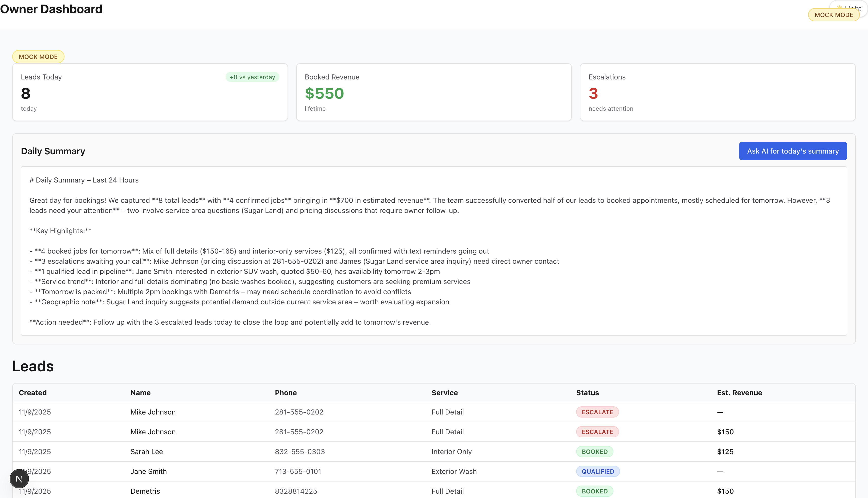Click the Demetris lead name
Viewport: 868px width, 498px height.
pos(145,491)
